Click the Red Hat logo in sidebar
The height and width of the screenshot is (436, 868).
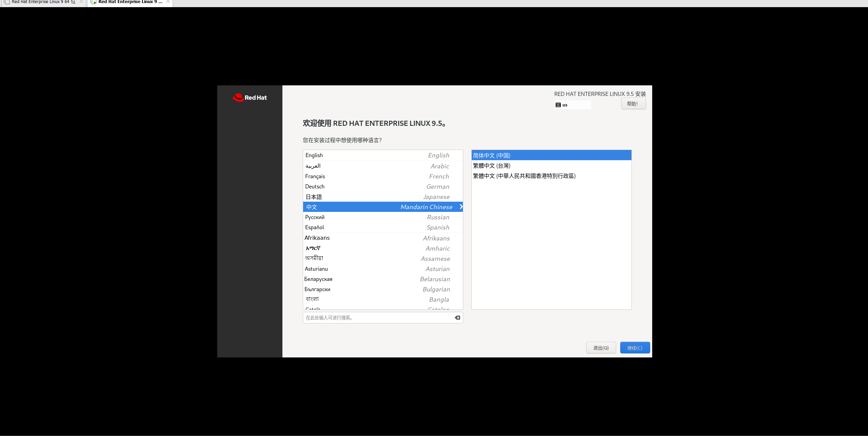pyautogui.click(x=250, y=98)
